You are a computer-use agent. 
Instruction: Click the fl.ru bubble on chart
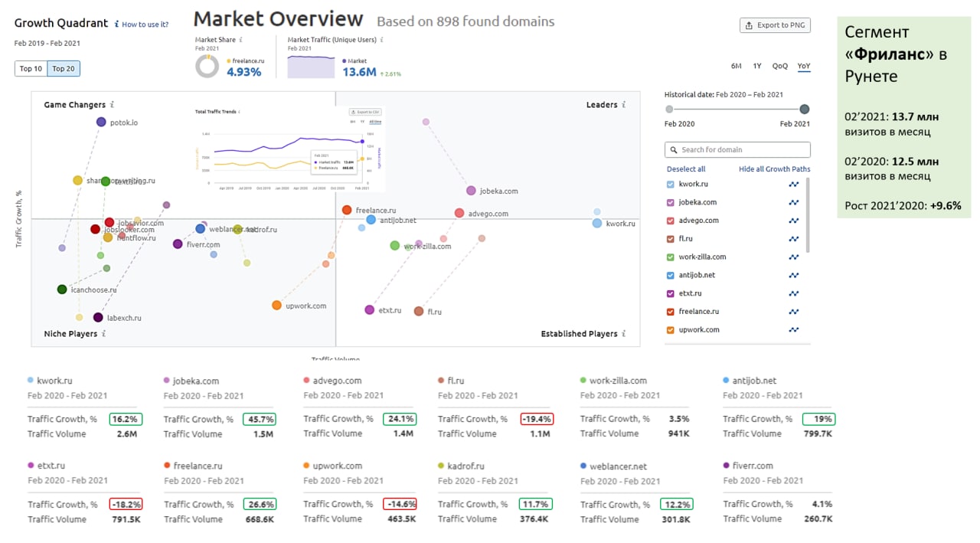[418, 311]
